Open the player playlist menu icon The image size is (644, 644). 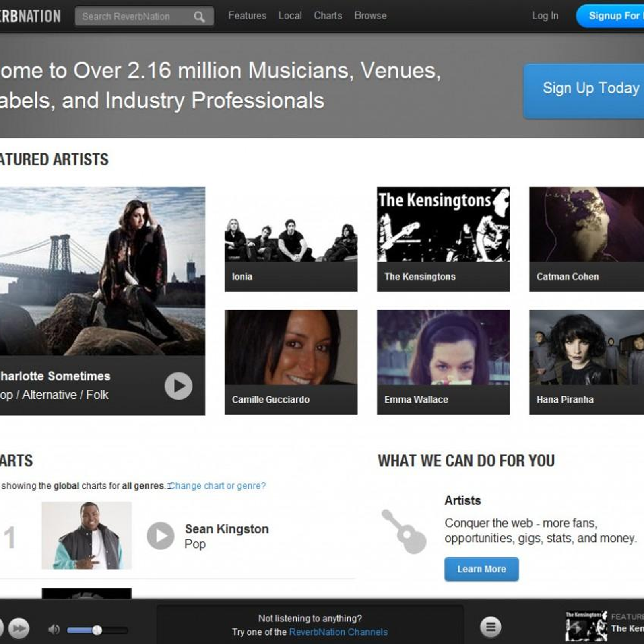(491, 627)
